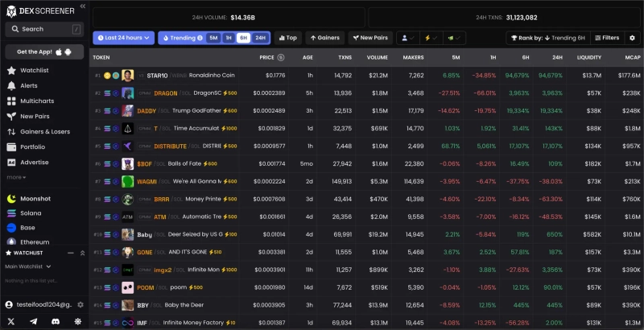Collapse the sidebar with the double-chevron icon
The height and width of the screenshot is (330, 644).
(x=82, y=253)
